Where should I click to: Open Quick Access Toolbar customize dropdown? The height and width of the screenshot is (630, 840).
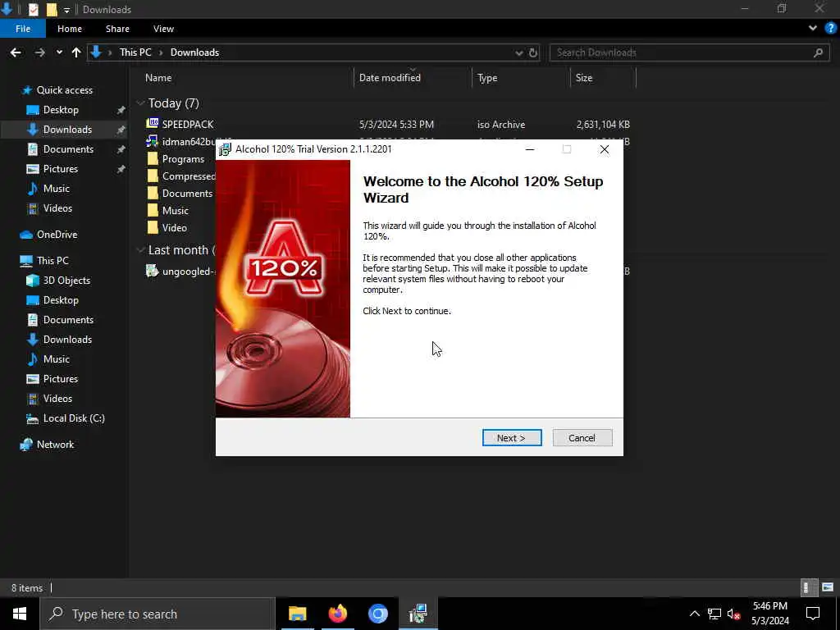pyautogui.click(x=66, y=10)
